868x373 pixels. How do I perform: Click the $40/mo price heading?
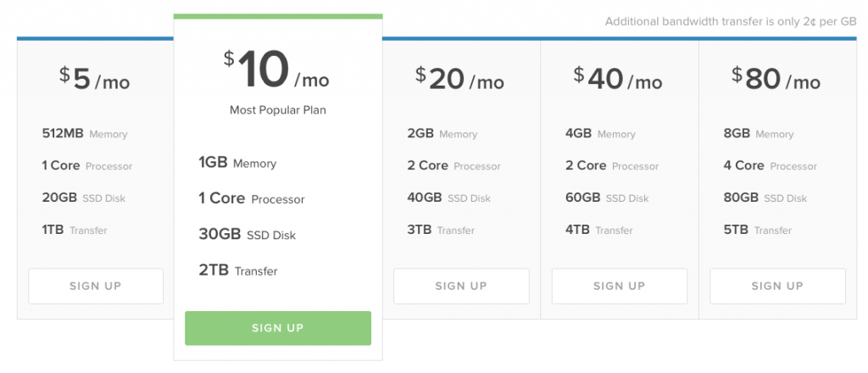click(x=618, y=79)
